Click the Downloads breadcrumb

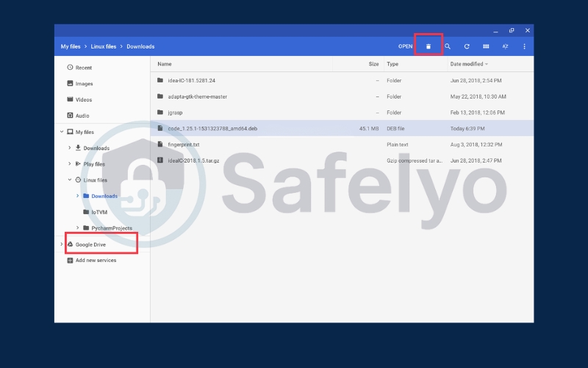(x=140, y=46)
